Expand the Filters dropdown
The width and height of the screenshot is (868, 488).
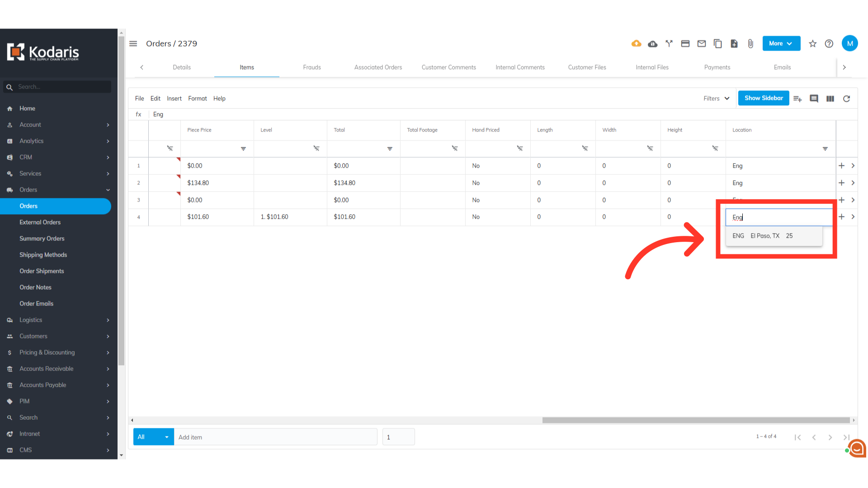point(717,99)
